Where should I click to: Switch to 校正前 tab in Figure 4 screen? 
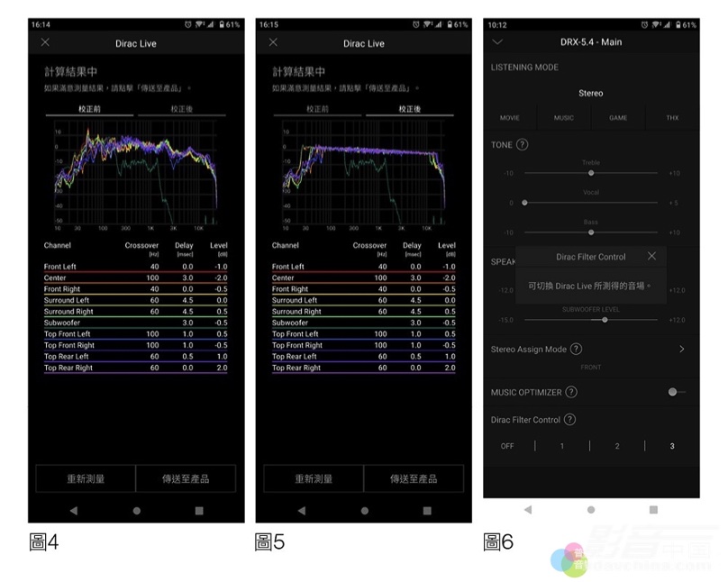coord(89,109)
